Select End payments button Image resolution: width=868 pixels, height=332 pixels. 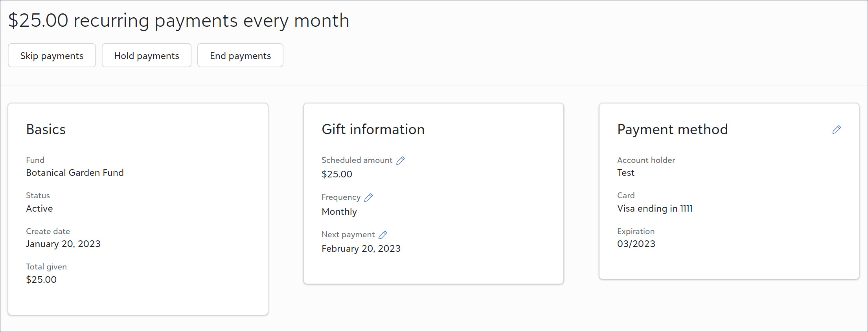(240, 55)
